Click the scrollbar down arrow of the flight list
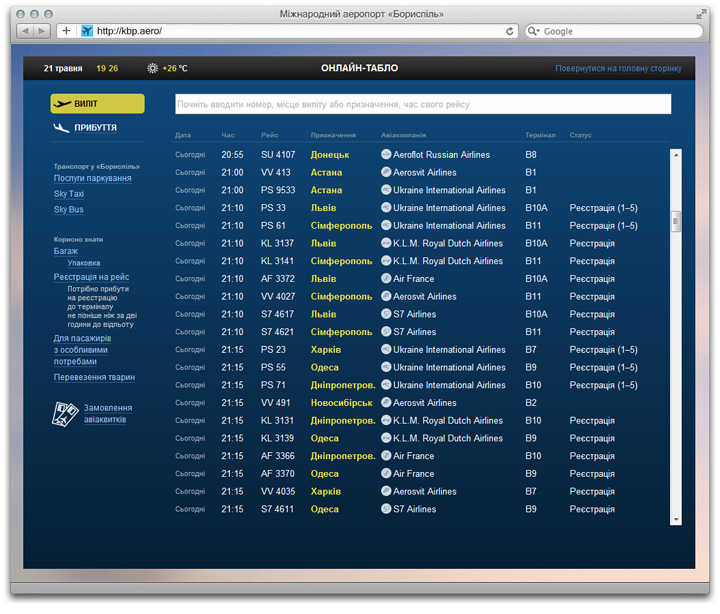Viewport: 720px width, 614px height. pos(676,519)
